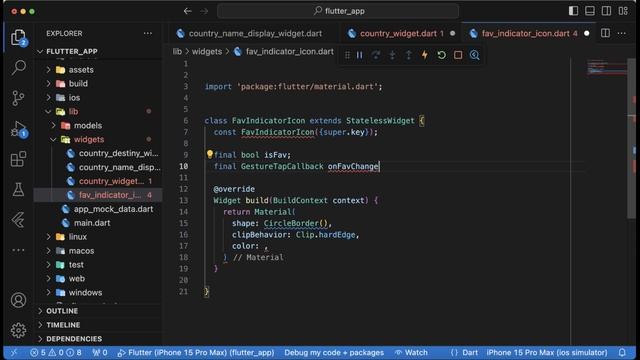The image size is (640, 360).
Task: Open the Testing flask icon
Action: 18,189
